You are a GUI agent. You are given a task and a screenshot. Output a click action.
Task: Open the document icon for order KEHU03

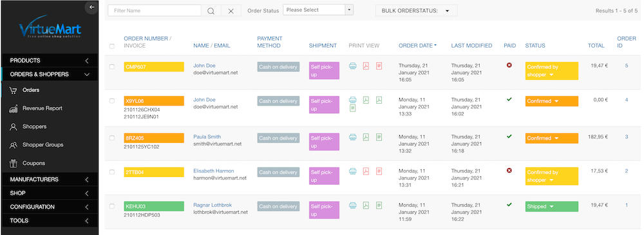(x=379, y=205)
